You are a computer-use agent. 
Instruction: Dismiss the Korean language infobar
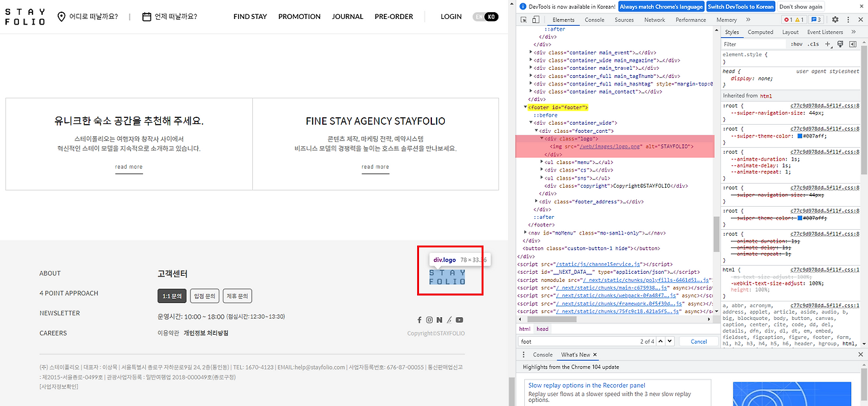pyautogui.click(x=861, y=6)
